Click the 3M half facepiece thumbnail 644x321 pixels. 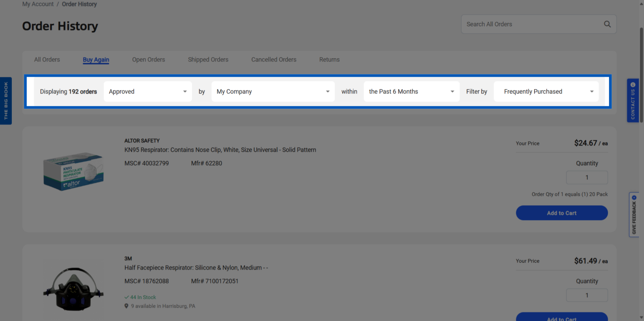(74, 289)
